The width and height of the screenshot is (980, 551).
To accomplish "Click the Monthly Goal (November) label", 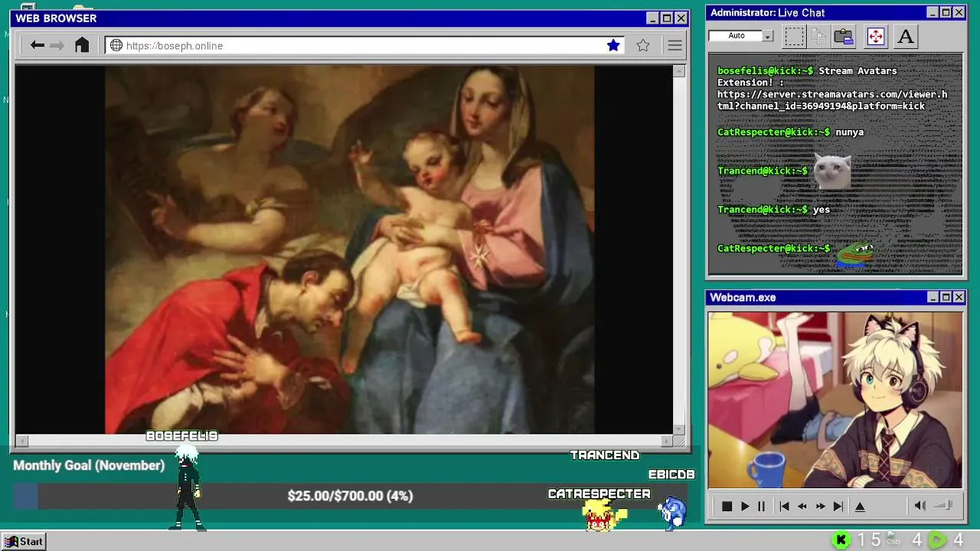I will point(89,465).
